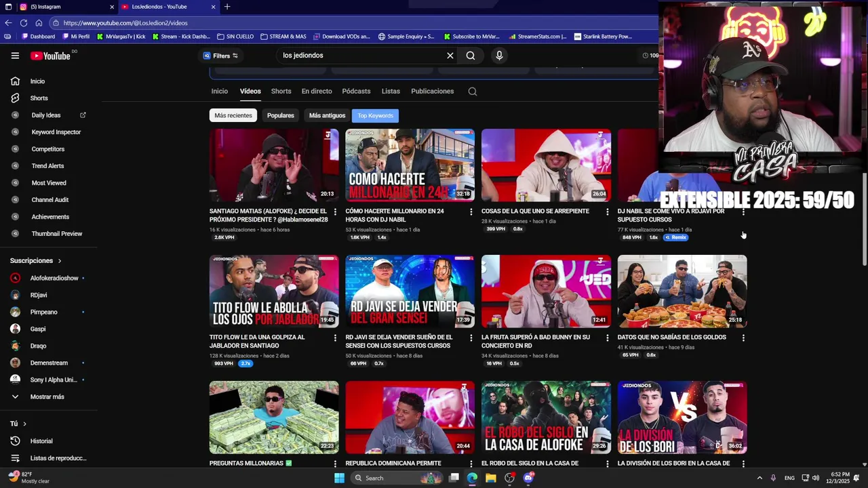Switch to channel Inicio tab
This screenshot has width=868, height=488.
click(219, 91)
